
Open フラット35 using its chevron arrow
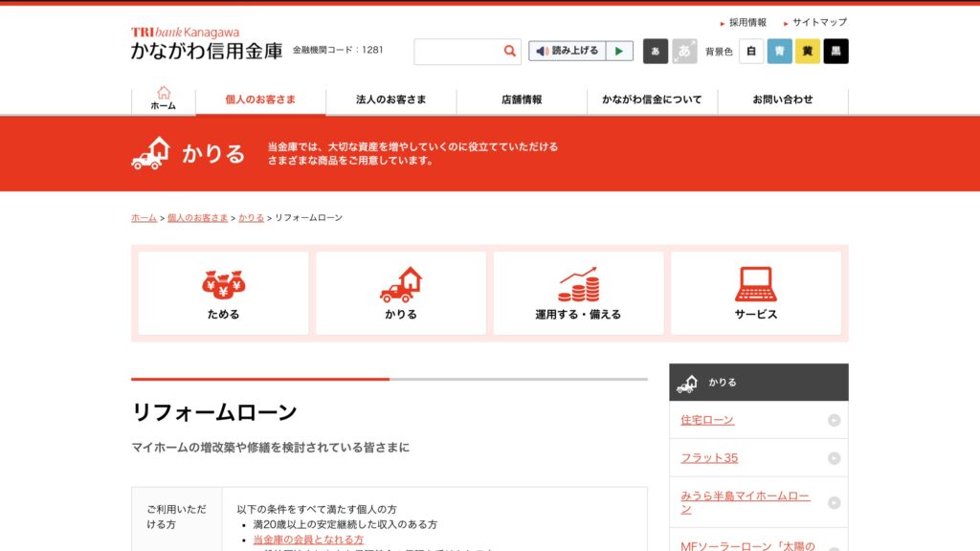click(834, 457)
